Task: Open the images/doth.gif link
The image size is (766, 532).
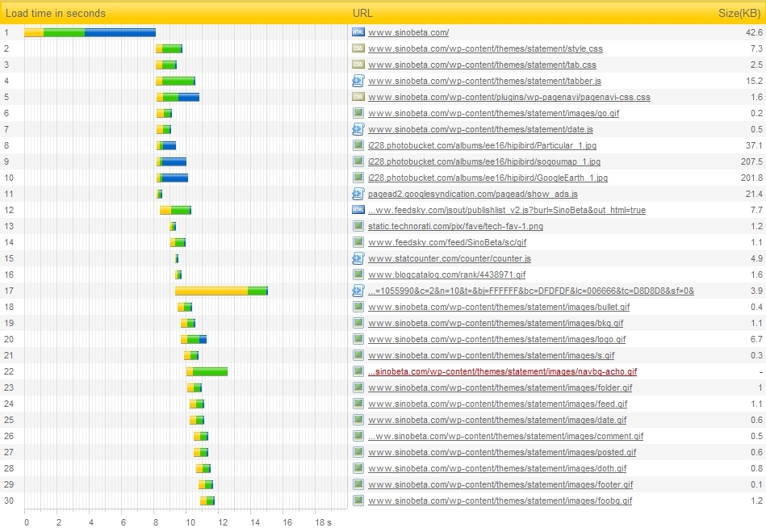Action: click(497, 467)
